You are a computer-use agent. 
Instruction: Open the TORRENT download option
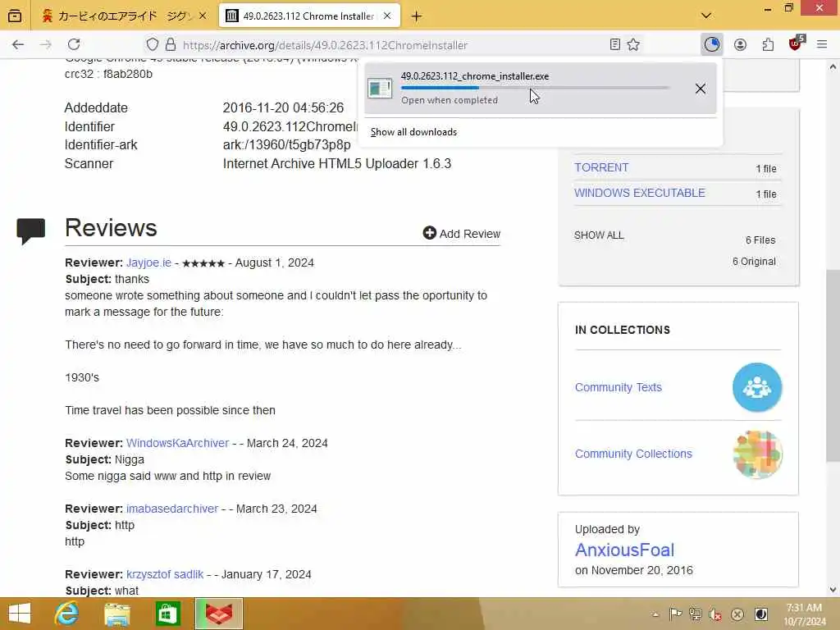click(x=601, y=167)
